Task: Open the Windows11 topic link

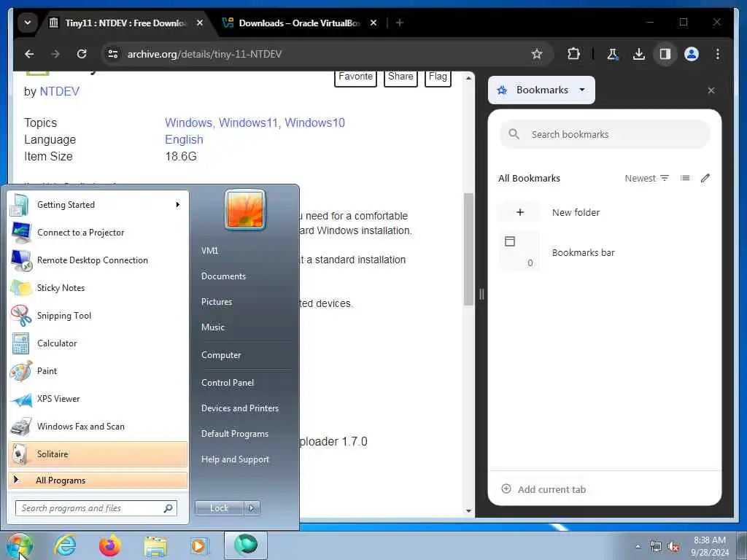Action: click(248, 122)
